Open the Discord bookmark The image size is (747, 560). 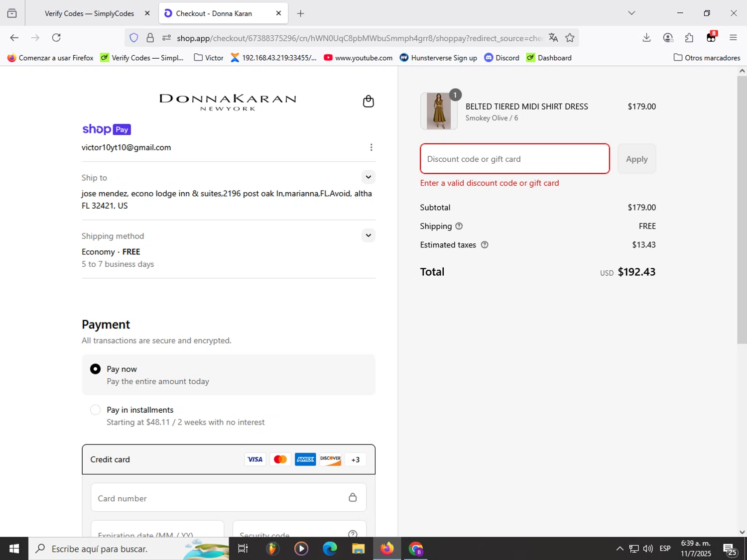tap(502, 58)
